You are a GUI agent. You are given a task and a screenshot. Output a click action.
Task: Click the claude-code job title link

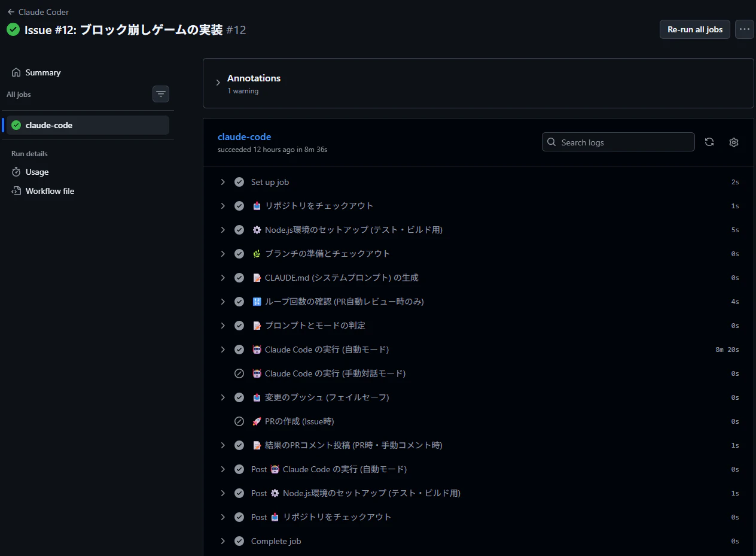click(244, 136)
